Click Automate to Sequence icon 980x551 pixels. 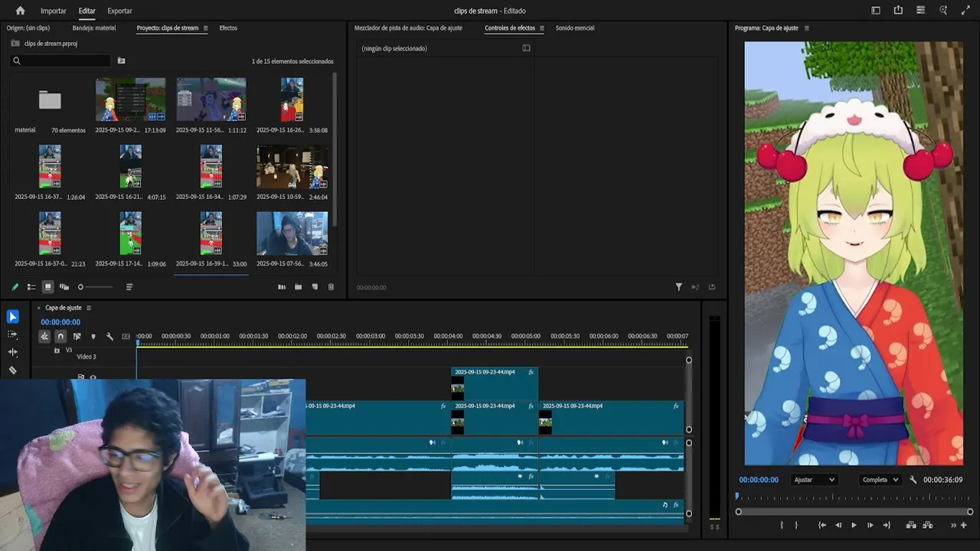(x=282, y=287)
